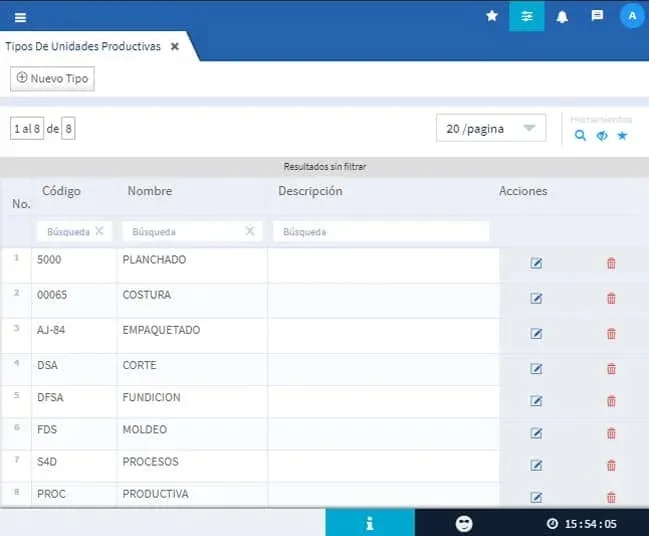649x536 pixels.
Task: View notifications bell
Action: (562, 17)
